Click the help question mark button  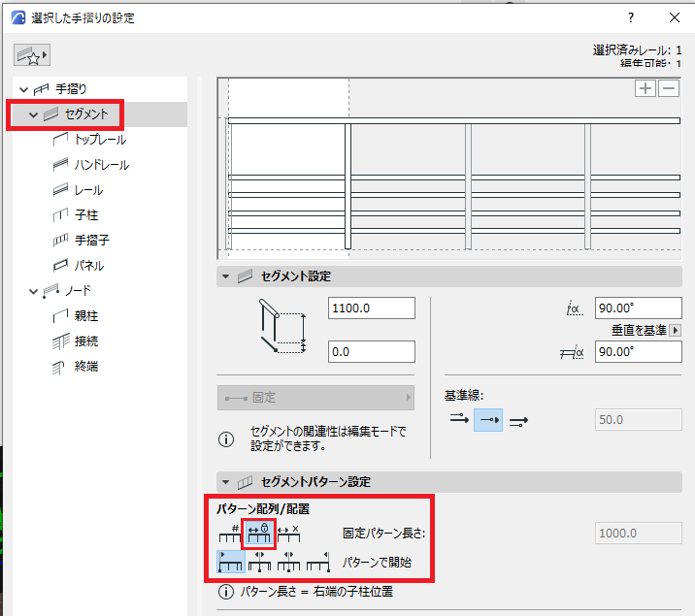[631, 17]
